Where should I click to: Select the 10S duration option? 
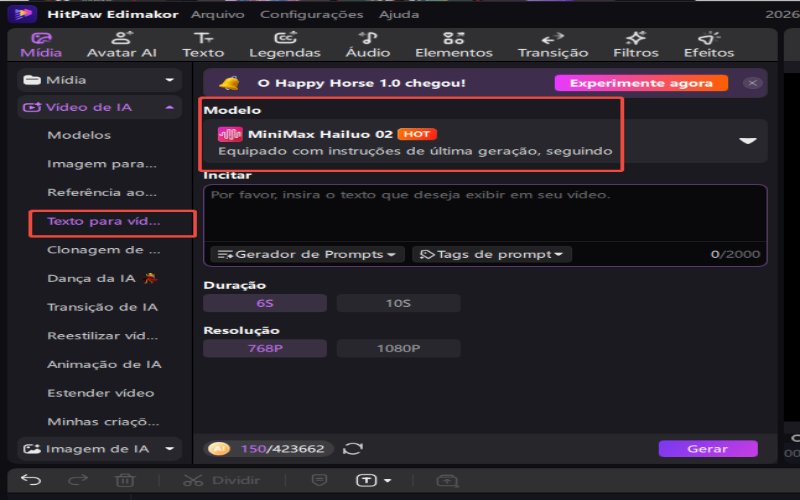[398, 303]
